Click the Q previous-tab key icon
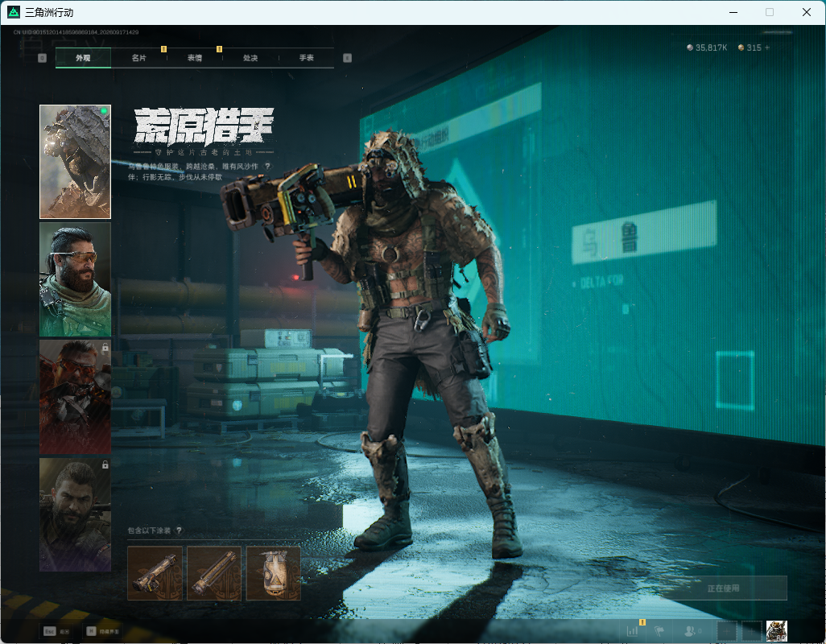The width and height of the screenshot is (826, 644). pos(42,58)
